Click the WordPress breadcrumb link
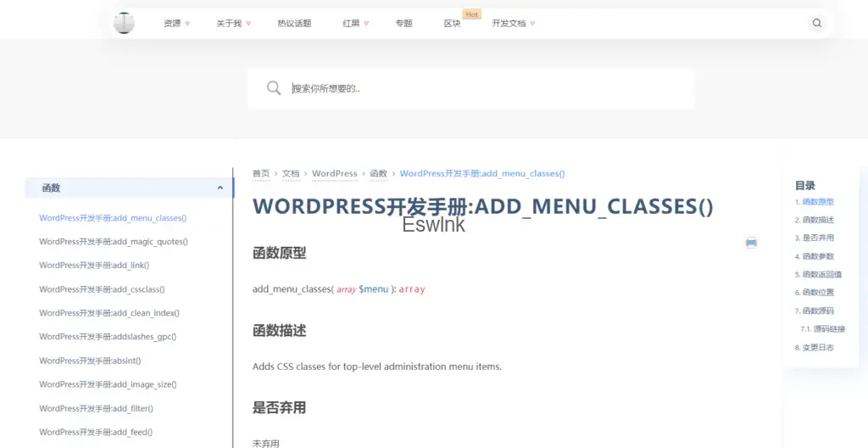The height and width of the screenshot is (448, 868). coord(334,173)
